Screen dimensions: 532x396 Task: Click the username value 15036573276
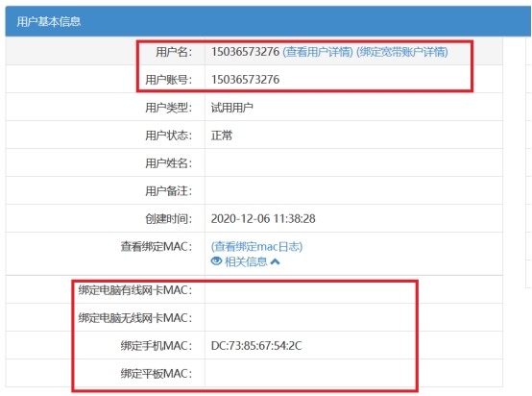click(x=245, y=52)
